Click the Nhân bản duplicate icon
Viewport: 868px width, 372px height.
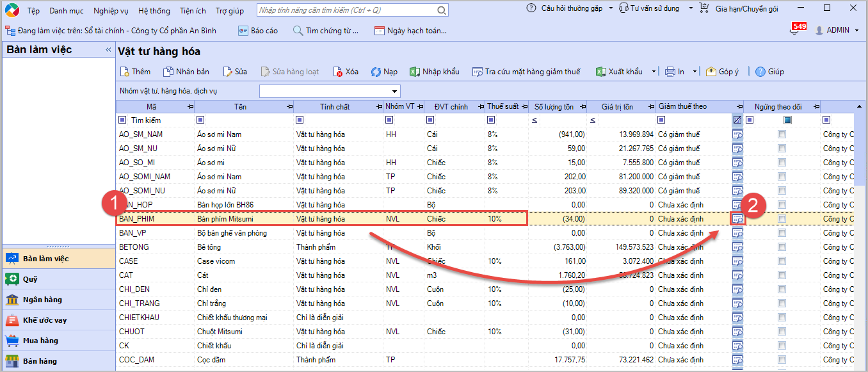point(168,72)
